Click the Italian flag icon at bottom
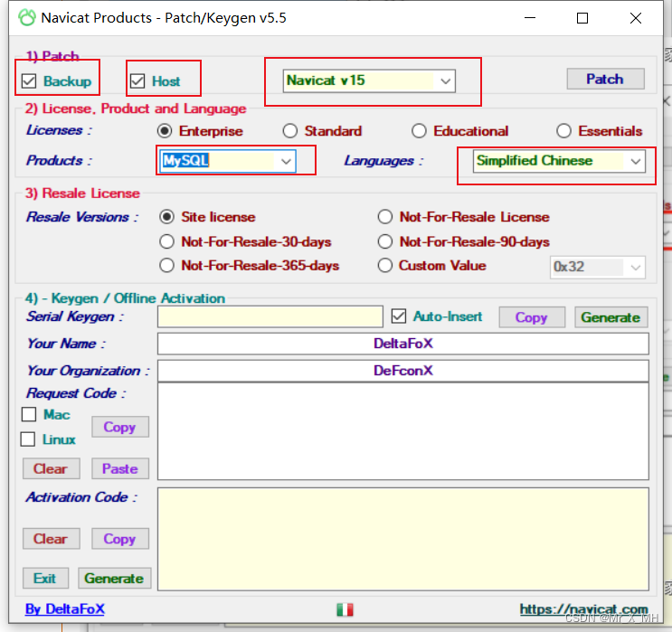This screenshot has height=632, width=672. 345,609
